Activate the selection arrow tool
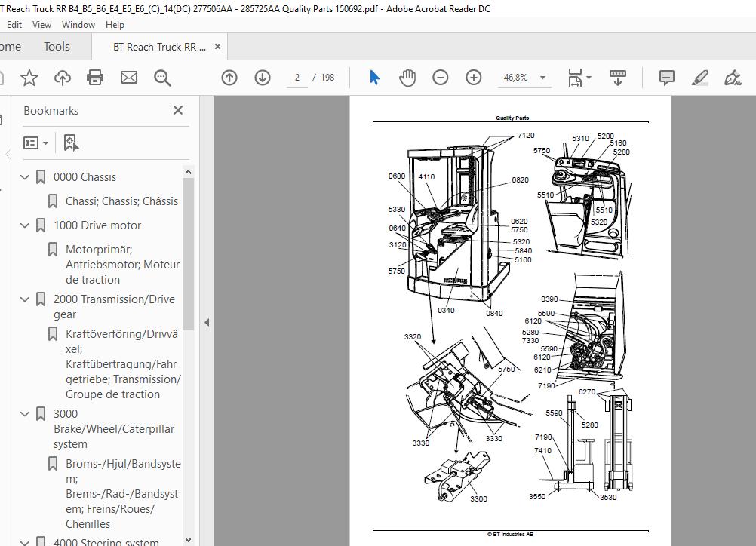 [374, 78]
